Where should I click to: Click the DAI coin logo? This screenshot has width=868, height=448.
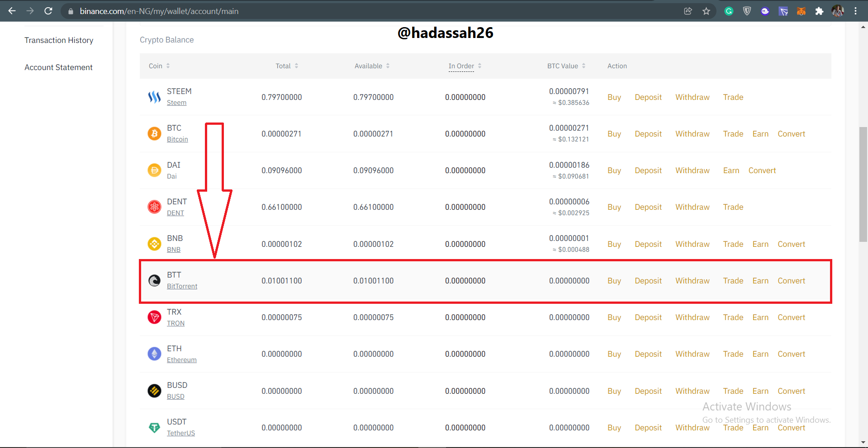[154, 170]
